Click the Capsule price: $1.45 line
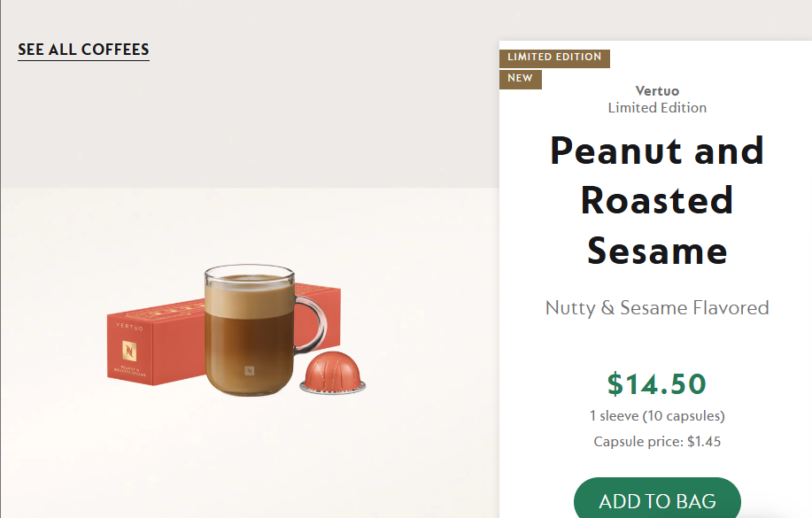 657,441
